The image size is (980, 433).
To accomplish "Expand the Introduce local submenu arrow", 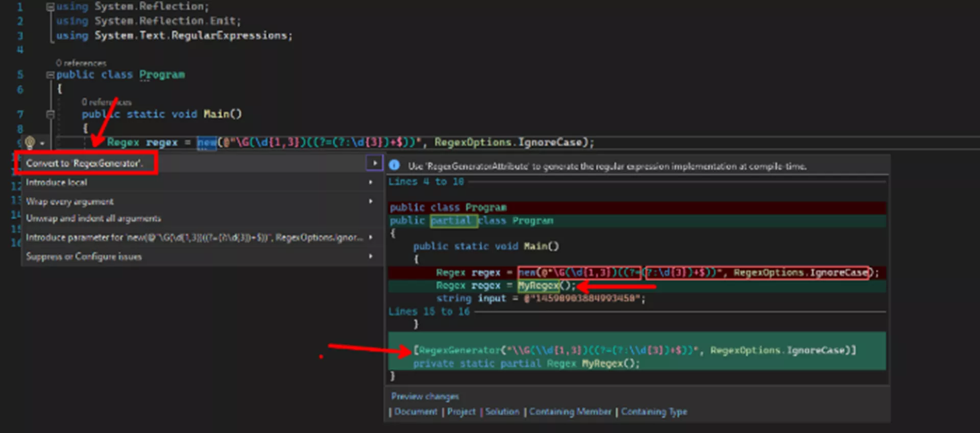I will (371, 182).
